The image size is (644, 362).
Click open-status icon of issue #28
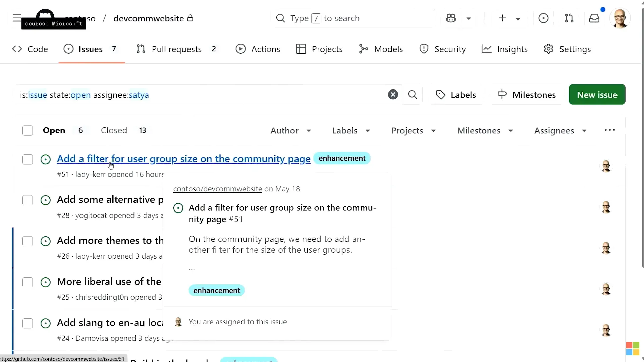(45, 200)
